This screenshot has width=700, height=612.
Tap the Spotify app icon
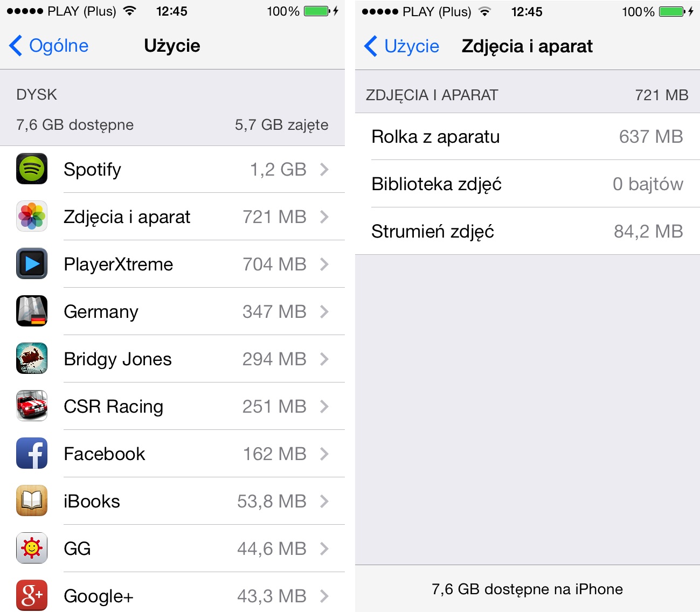32,169
